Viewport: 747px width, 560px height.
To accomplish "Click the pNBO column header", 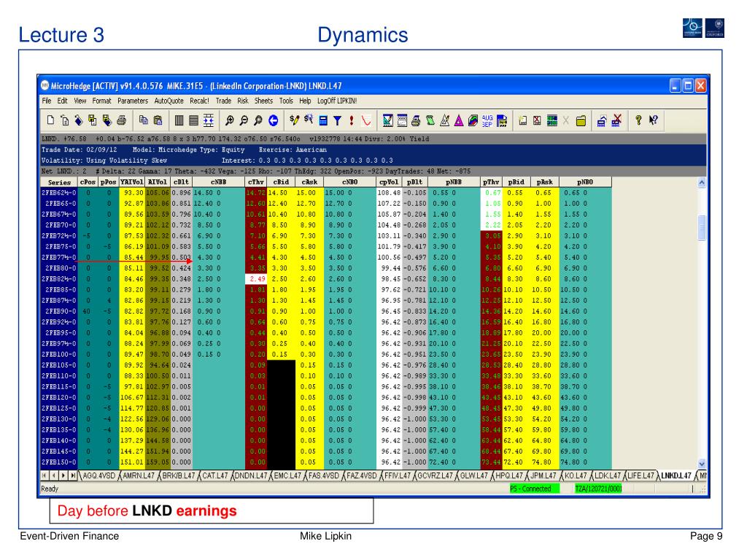I will [585, 182].
